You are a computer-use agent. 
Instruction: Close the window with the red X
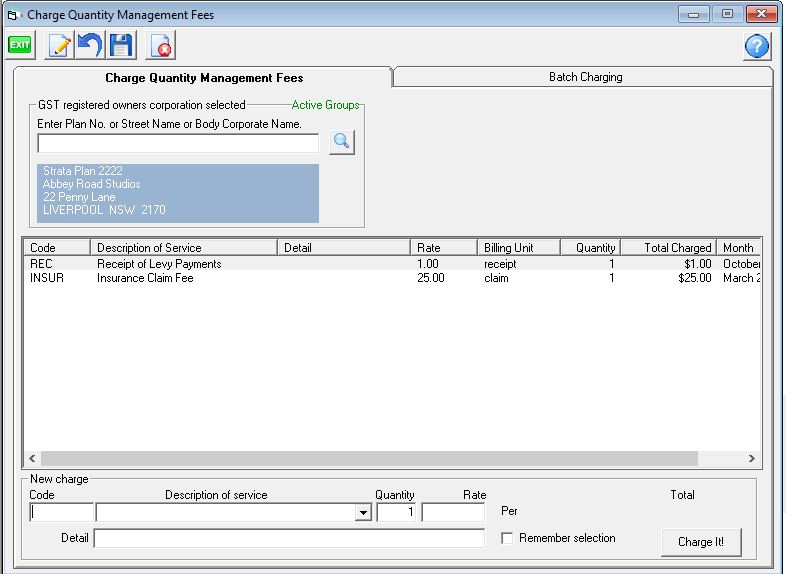point(761,14)
